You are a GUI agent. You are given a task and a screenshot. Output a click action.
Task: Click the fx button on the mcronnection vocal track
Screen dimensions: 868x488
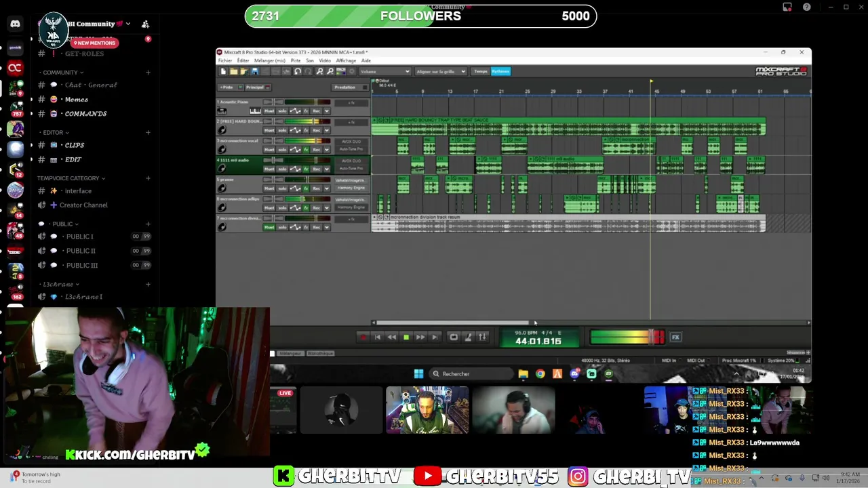(306, 150)
